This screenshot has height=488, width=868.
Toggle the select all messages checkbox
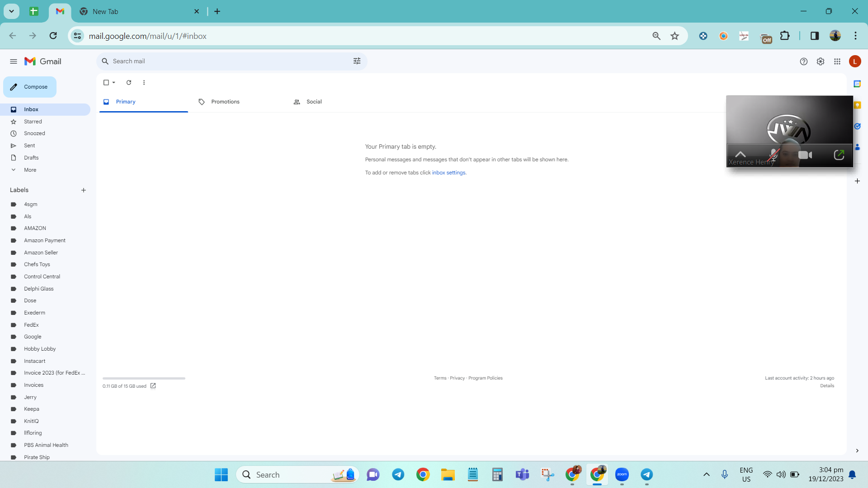pos(106,83)
